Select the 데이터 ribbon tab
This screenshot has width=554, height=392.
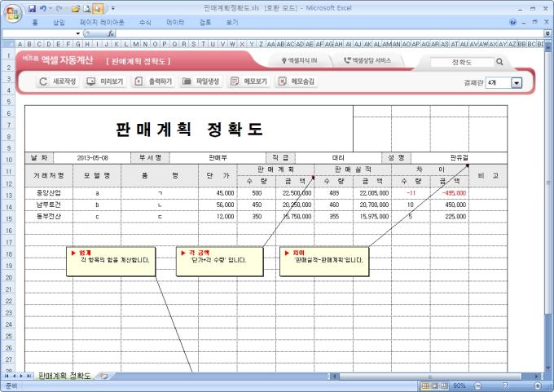point(175,22)
